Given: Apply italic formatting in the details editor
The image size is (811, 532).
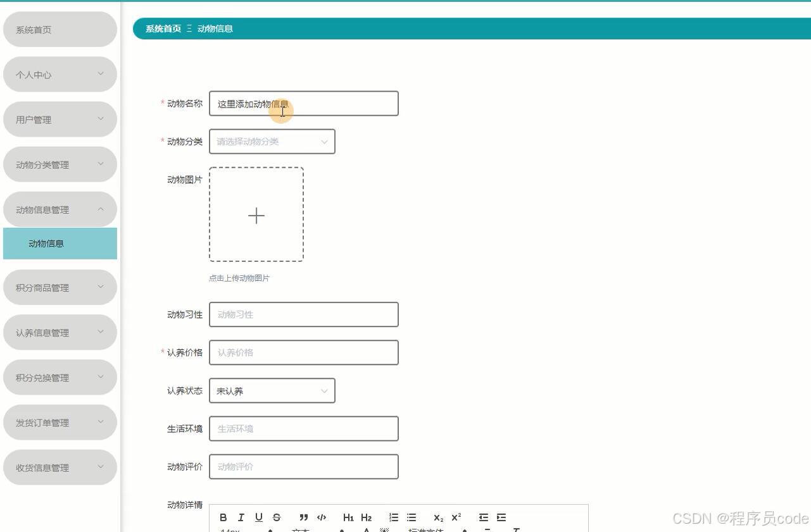Looking at the screenshot, I should click(241, 517).
